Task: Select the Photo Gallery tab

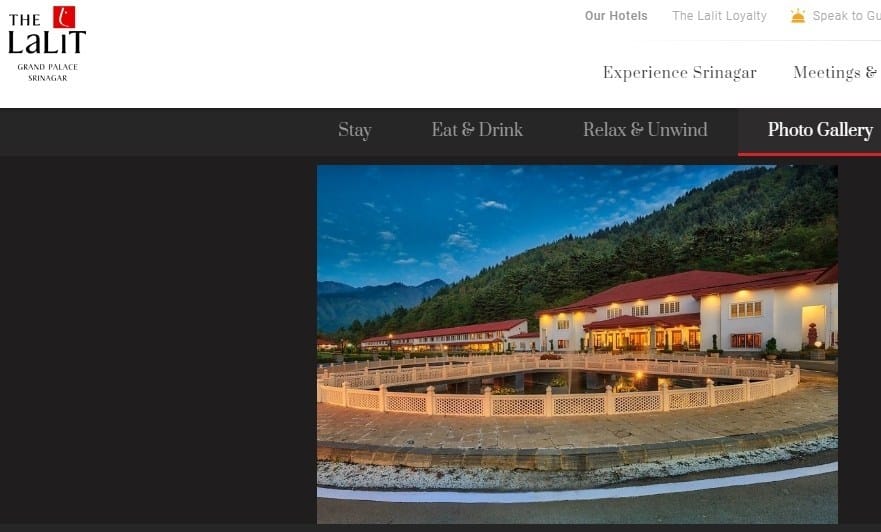Action: point(820,130)
